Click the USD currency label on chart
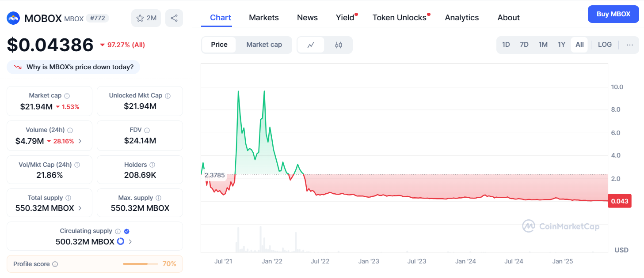The height and width of the screenshot is (278, 644). tap(621, 250)
